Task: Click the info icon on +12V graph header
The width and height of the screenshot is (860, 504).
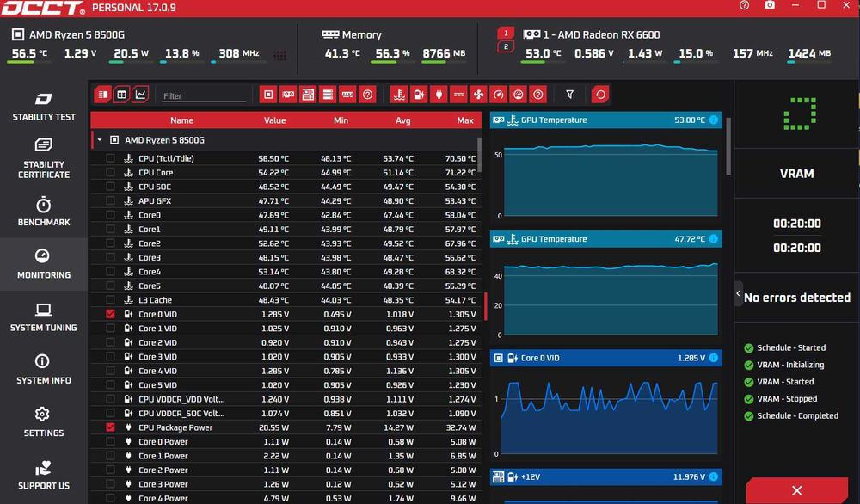Action: click(x=714, y=476)
